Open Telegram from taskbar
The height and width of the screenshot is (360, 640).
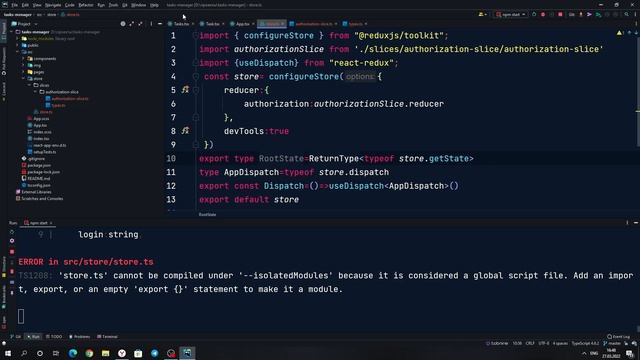154,353
